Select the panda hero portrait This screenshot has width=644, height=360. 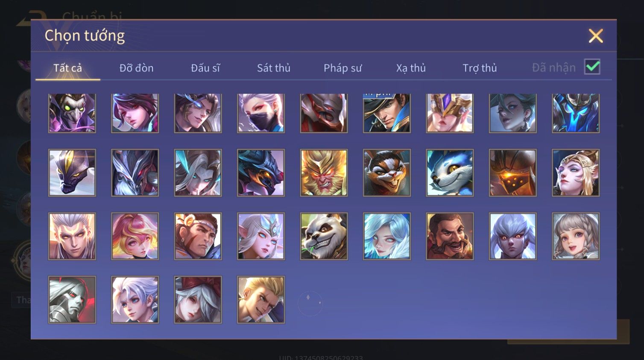tap(324, 236)
